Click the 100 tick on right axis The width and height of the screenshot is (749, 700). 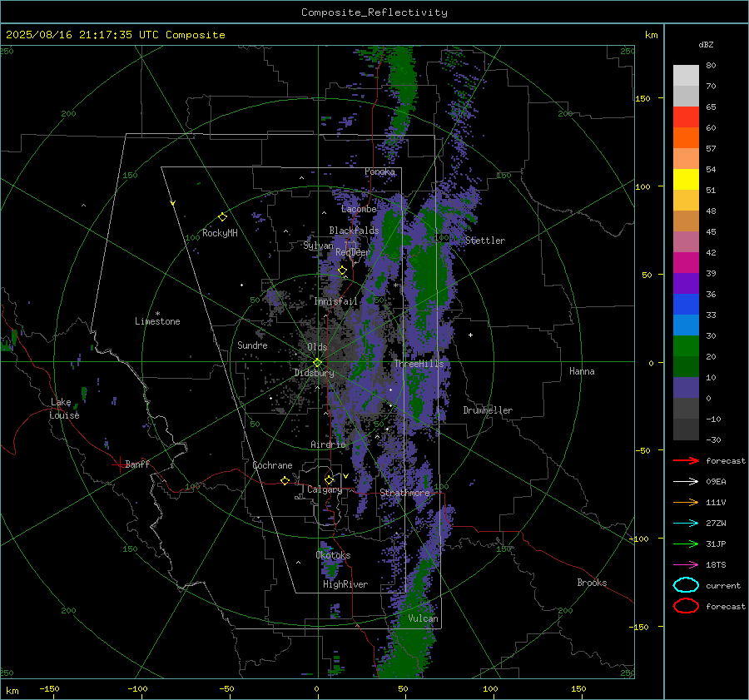click(643, 186)
